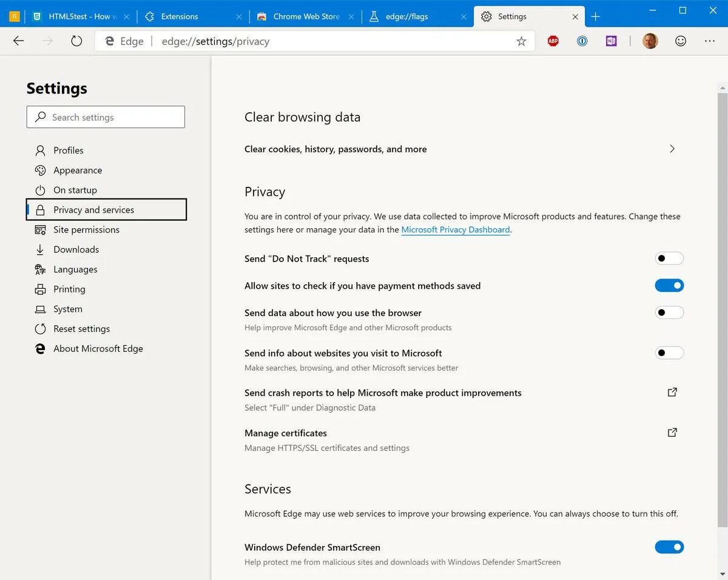Viewport: 728px width, 580px height.
Task: Disable payment methods check toggle
Action: pyautogui.click(x=669, y=285)
